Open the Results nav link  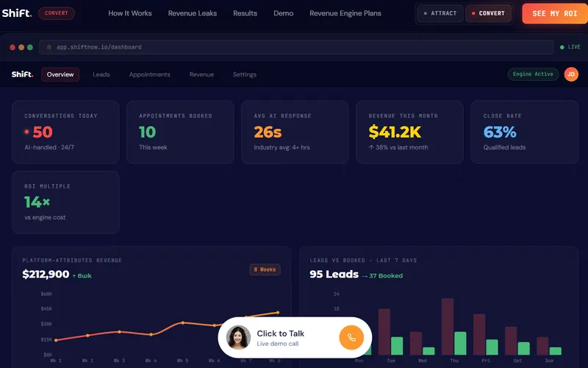[245, 13]
